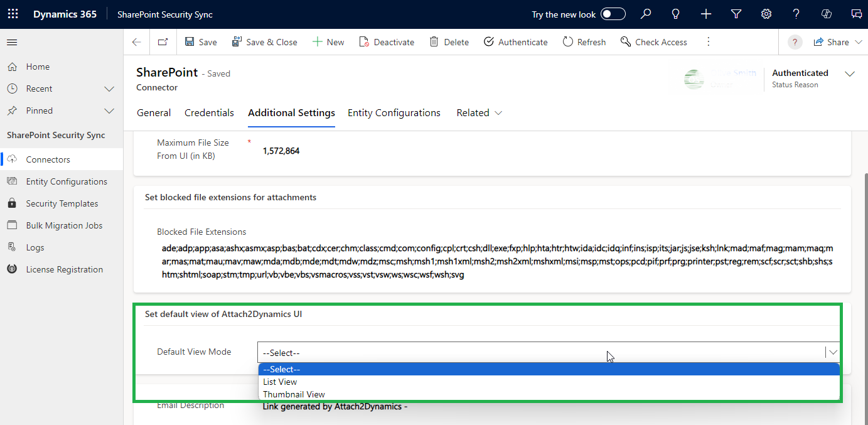Select Thumbnail View option
Screen dimensions: 868x425
point(294,394)
